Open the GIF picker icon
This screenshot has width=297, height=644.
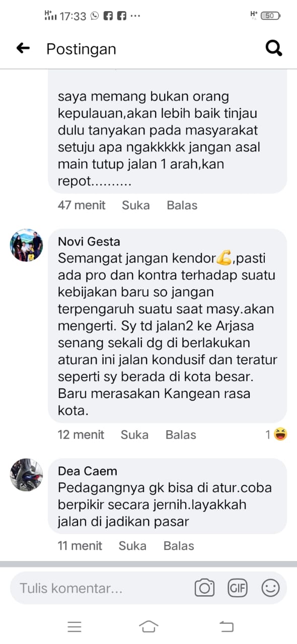click(x=238, y=588)
